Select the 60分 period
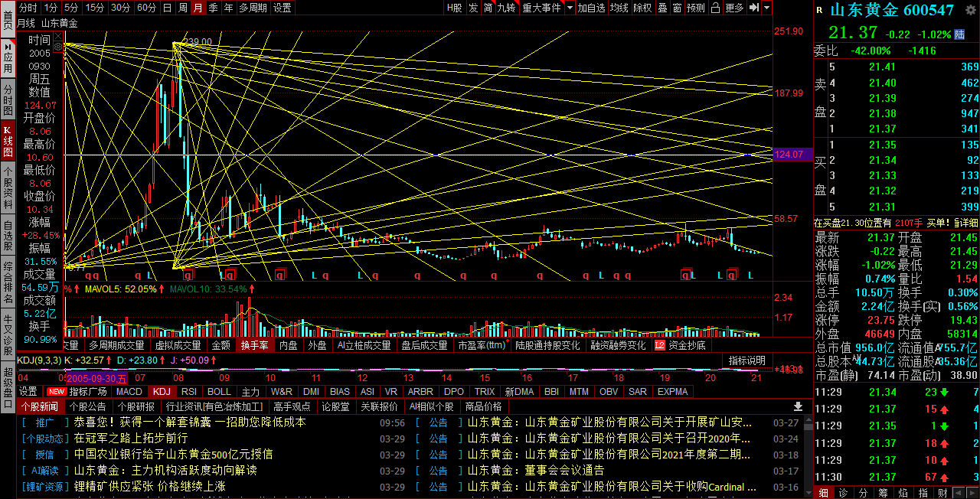 coord(146,8)
